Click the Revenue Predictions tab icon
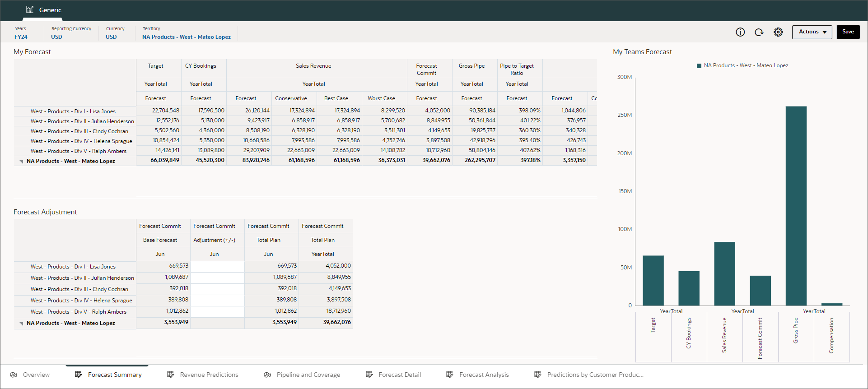 (171, 375)
